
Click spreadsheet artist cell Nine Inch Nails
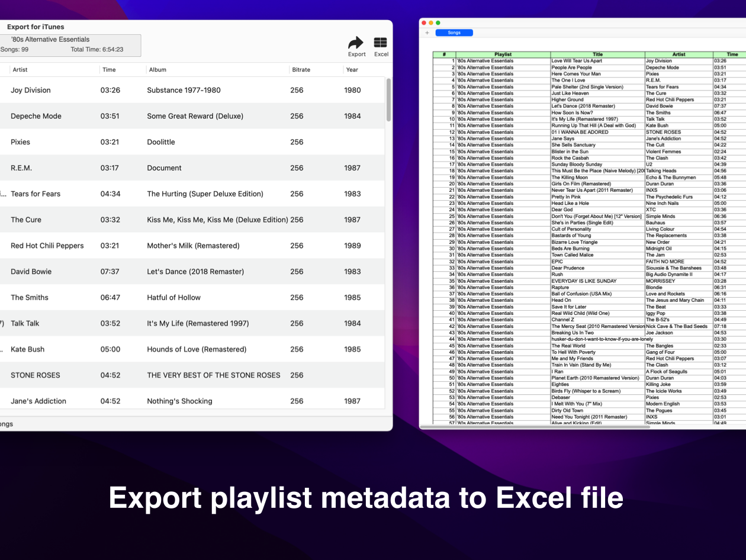679,203
